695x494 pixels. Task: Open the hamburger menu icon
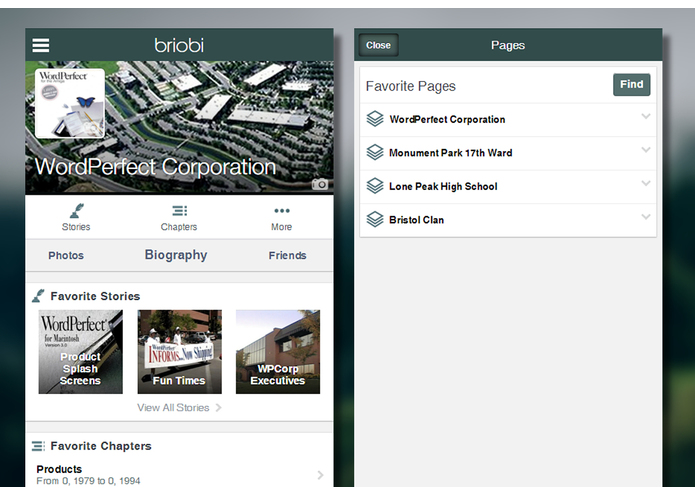coord(41,45)
